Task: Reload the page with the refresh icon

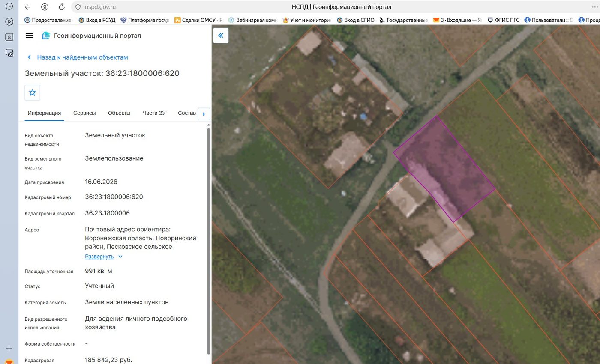Action: pyautogui.click(x=62, y=7)
